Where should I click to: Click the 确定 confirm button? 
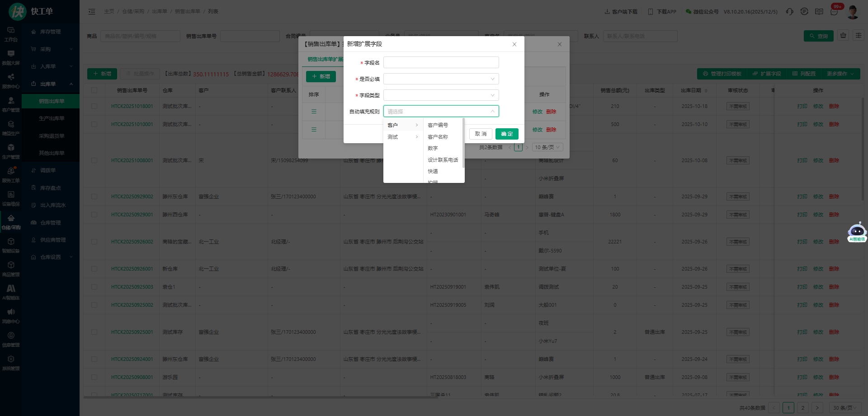(x=506, y=134)
